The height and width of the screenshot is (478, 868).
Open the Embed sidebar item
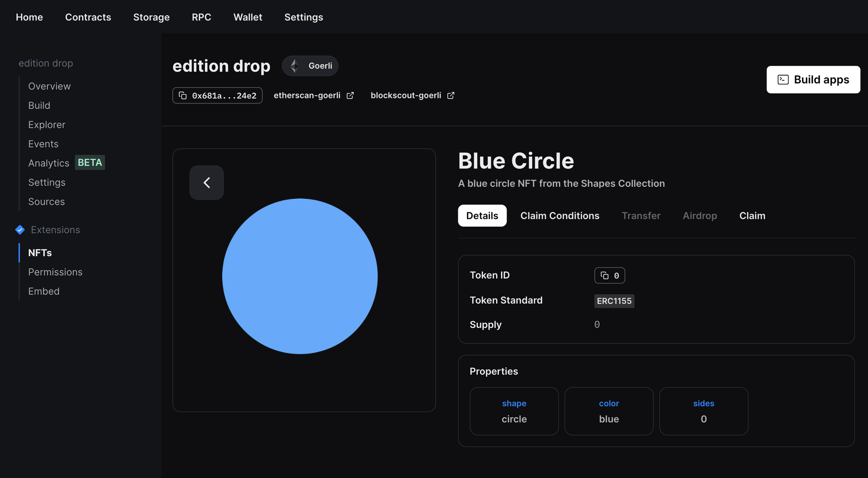44,291
